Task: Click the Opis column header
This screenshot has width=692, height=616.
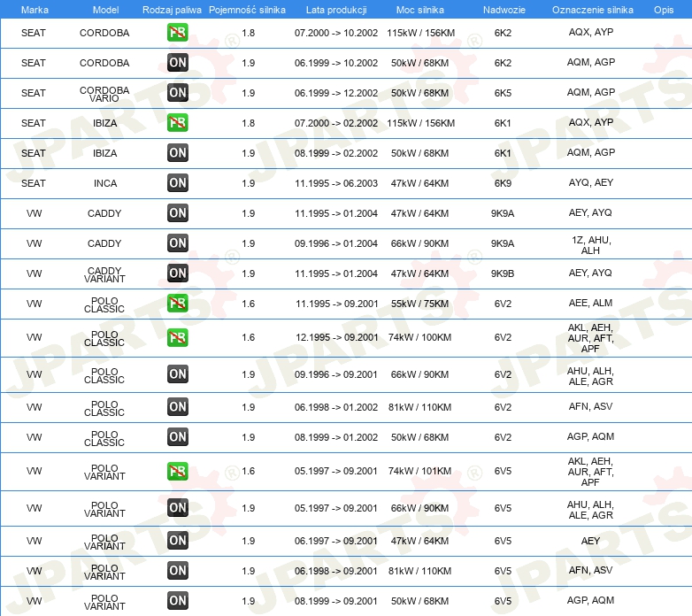Action: 664,10
